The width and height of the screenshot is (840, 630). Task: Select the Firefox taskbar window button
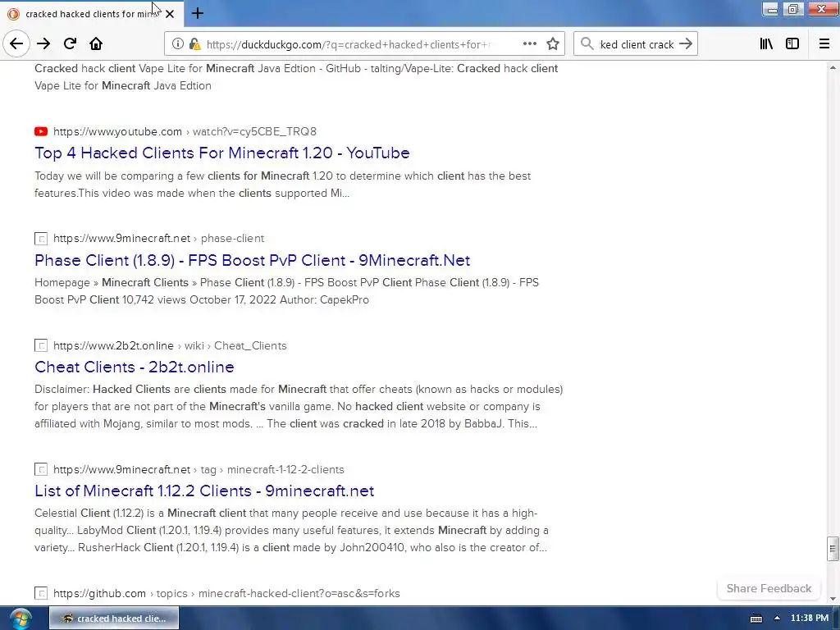[114, 619]
